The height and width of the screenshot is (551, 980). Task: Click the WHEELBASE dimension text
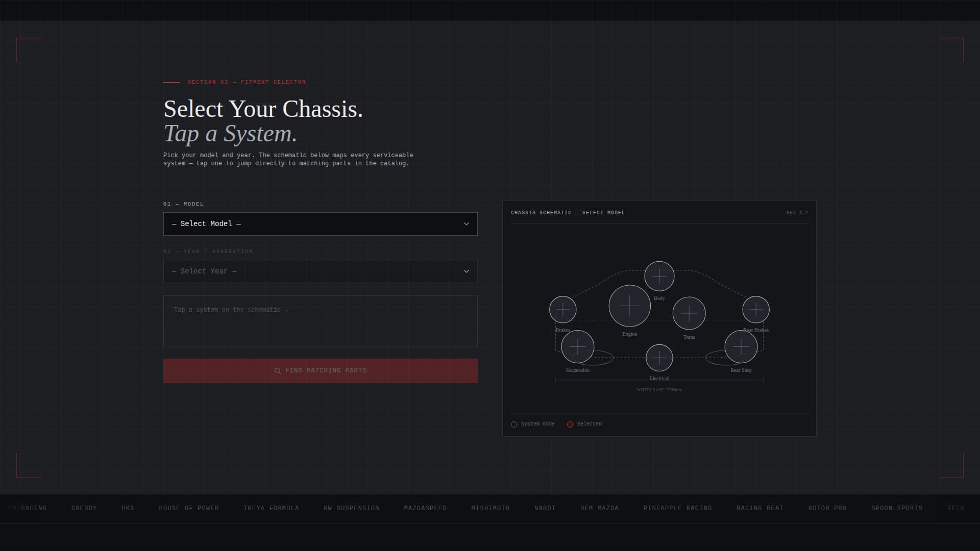(659, 390)
